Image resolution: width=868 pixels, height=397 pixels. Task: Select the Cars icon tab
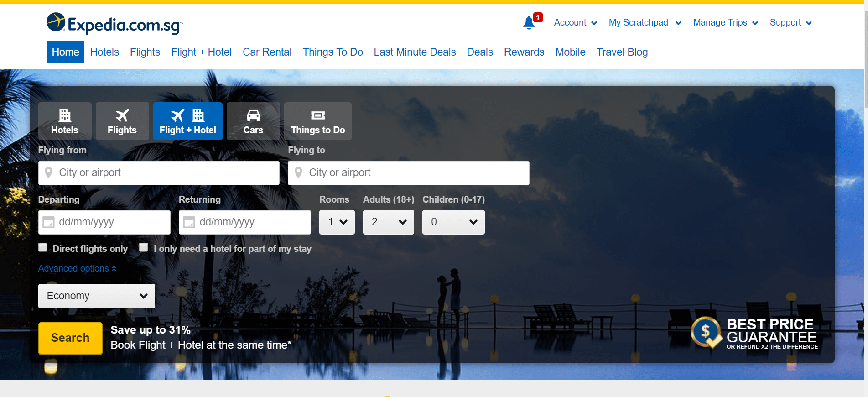253,121
